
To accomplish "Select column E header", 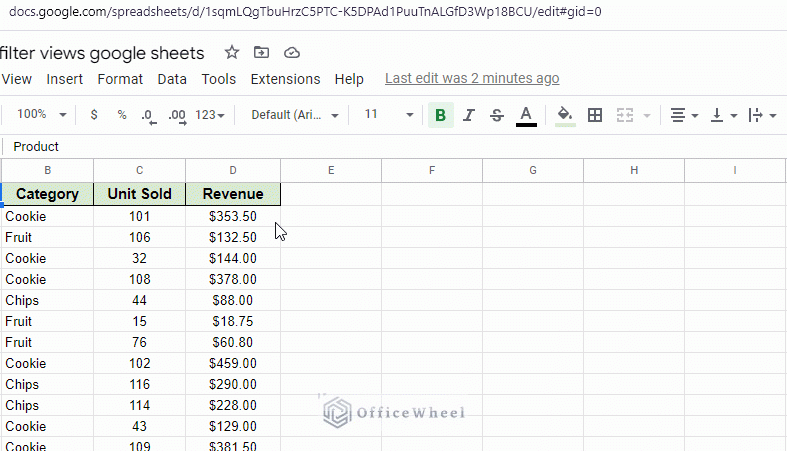I will coord(331,171).
